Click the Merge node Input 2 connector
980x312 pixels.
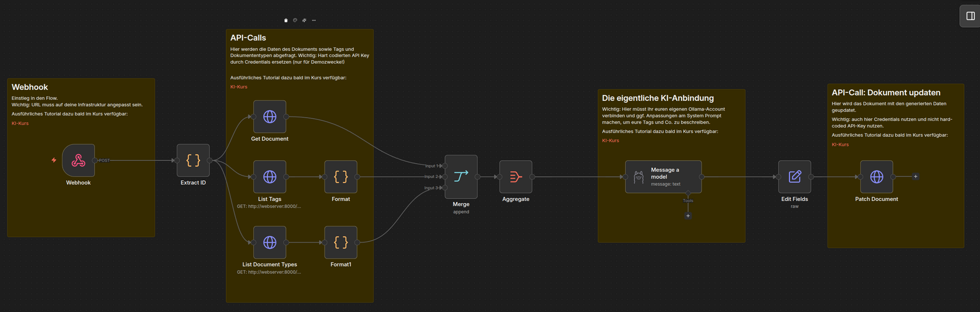(445, 176)
